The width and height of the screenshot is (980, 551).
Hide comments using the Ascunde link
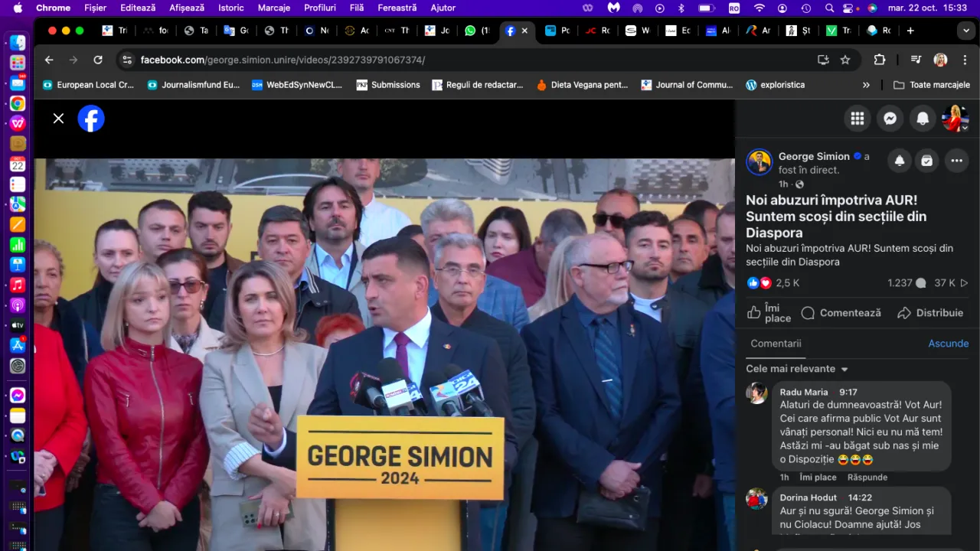pyautogui.click(x=948, y=344)
